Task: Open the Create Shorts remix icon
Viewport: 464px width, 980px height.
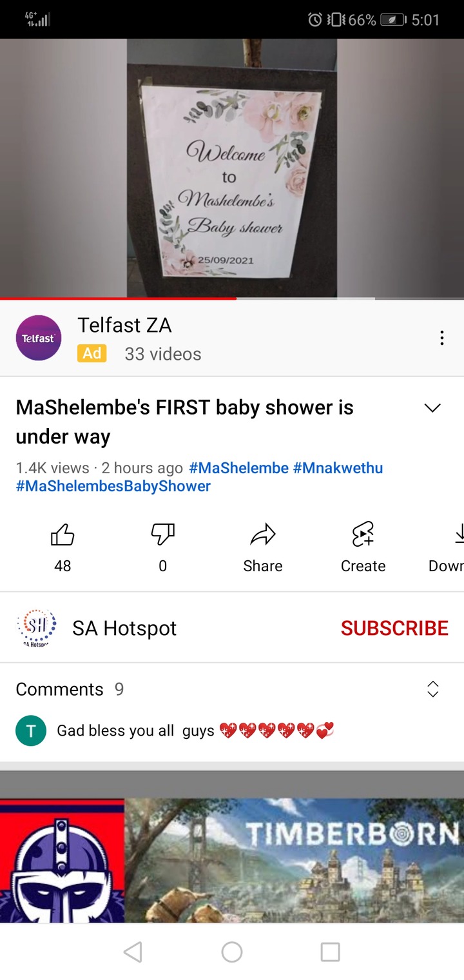Action: (x=363, y=534)
